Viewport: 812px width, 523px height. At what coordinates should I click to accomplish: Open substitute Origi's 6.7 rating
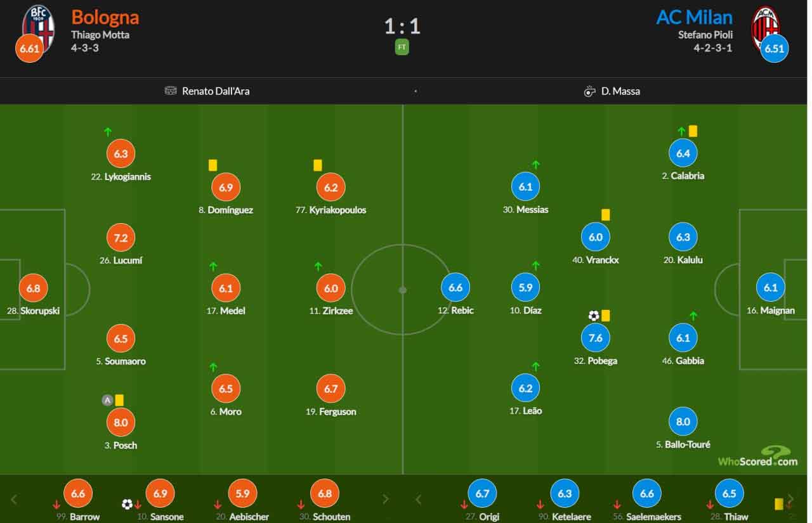click(x=482, y=494)
